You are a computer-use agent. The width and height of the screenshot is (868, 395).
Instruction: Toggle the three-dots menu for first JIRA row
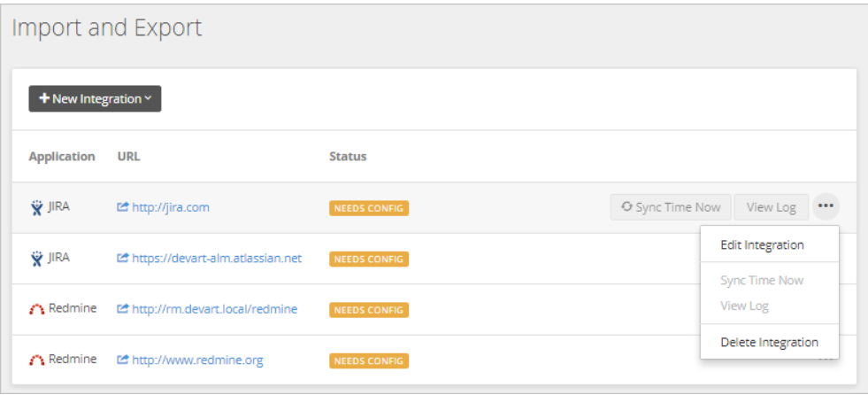[x=826, y=206]
